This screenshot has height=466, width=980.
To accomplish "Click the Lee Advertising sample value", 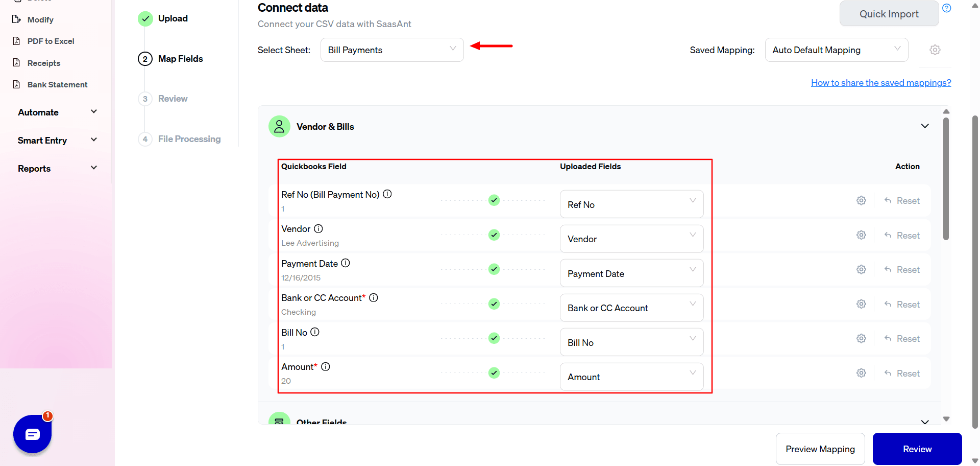I will click(x=310, y=243).
